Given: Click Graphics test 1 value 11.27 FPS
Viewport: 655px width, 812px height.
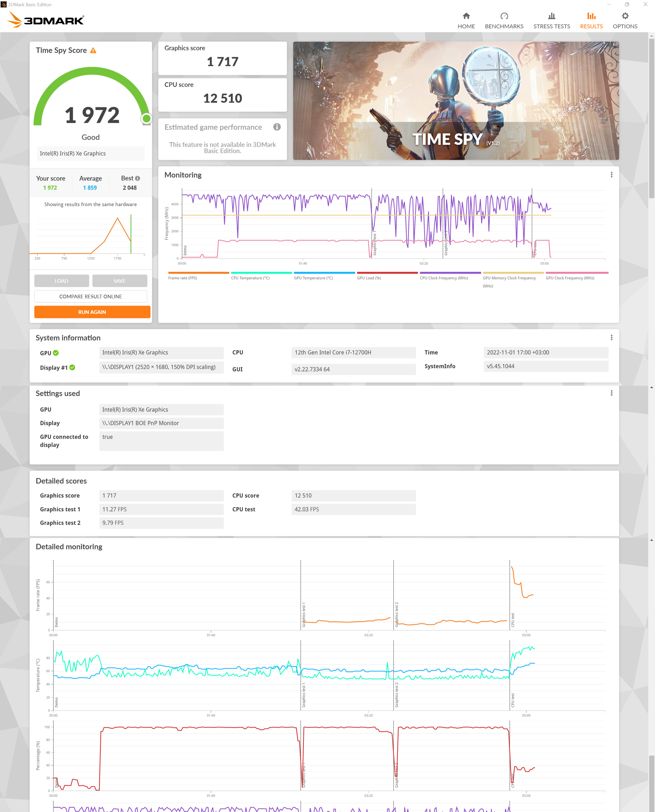Looking at the screenshot, I should pyautogui.click(x=161, y=509).
